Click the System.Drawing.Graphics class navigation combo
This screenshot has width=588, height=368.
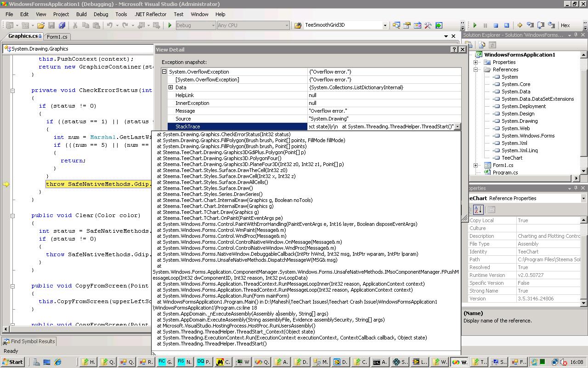tap(79, 49)
